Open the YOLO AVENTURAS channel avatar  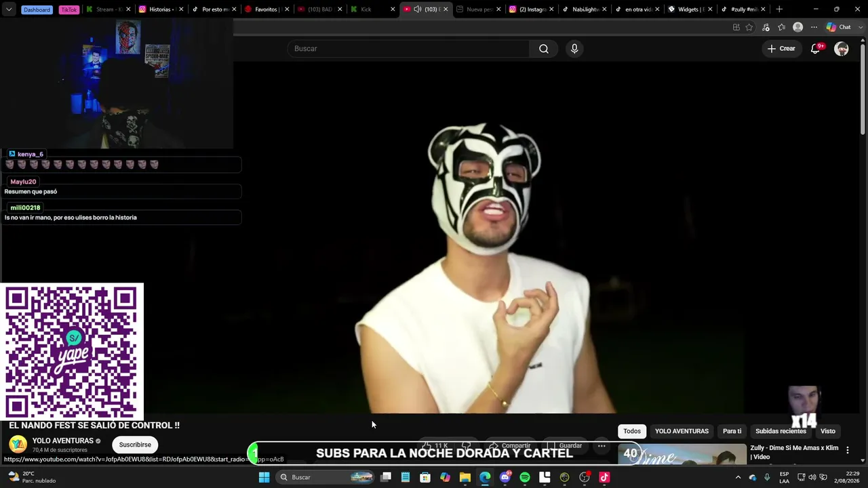(x=18, y=445)
